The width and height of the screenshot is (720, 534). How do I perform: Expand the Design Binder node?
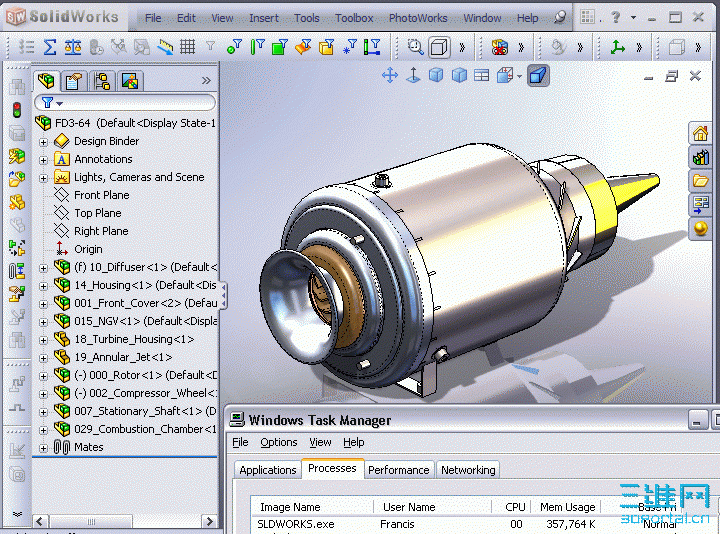(x=43, y=142)
